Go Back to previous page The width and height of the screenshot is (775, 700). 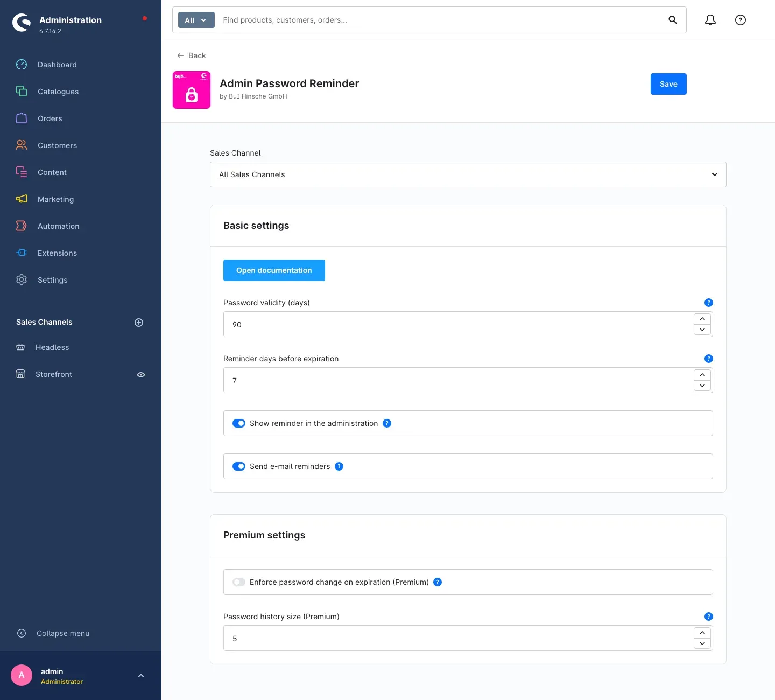coord(192,55)
